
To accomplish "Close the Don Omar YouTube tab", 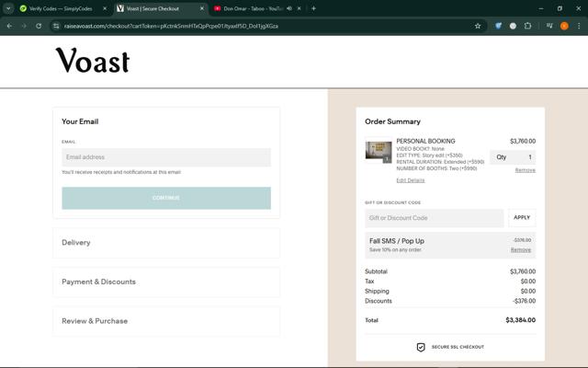I will (x=299, y=8).
